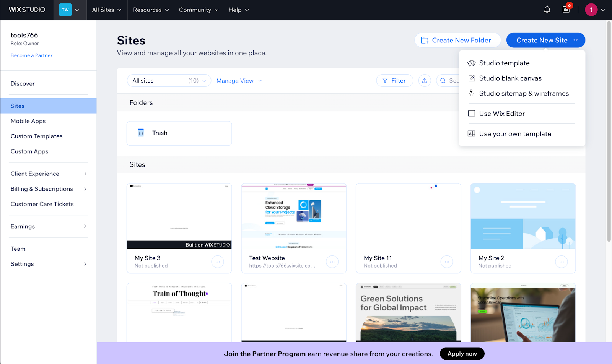Screen dimensions: 612x364
Task: Expand account menu chevron beside avatar
Action: pos(603,10)
